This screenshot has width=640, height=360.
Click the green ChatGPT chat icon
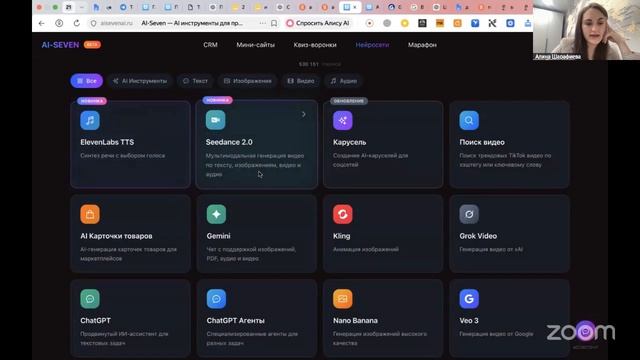click(90, 299)
